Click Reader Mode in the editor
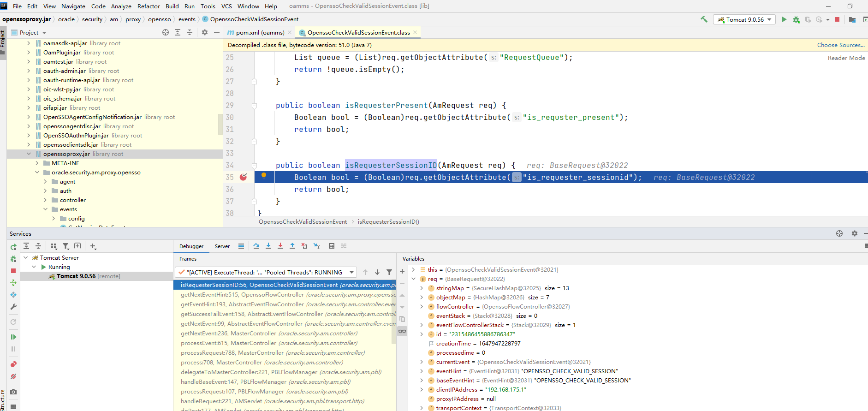Image resolution: width=868 pixels, height=411 pixels. pos(846,58)
